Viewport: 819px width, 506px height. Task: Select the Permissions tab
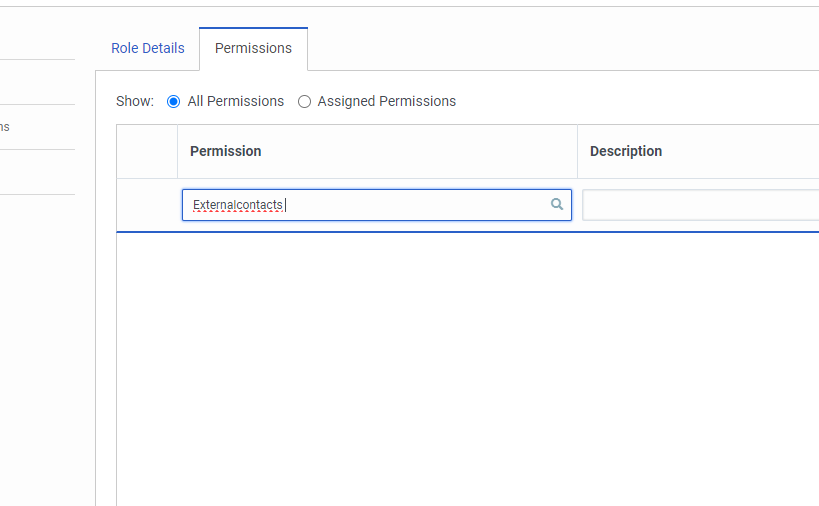coord(253,48)
